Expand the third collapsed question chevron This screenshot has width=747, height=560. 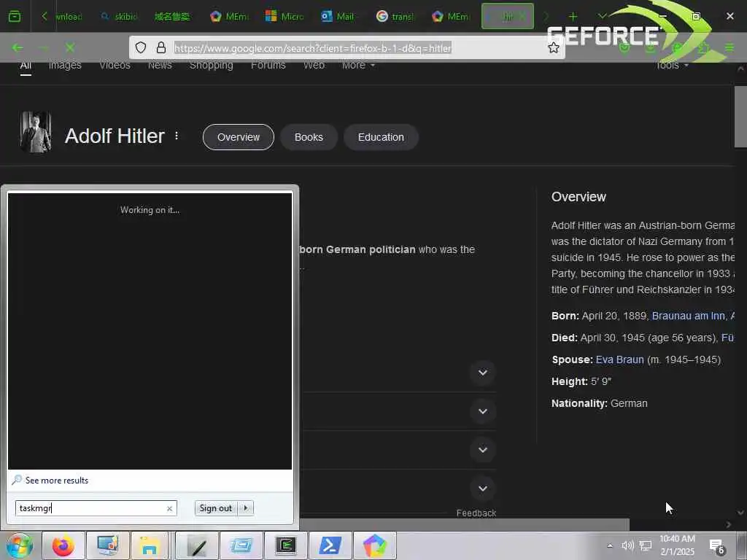[483, 449]
